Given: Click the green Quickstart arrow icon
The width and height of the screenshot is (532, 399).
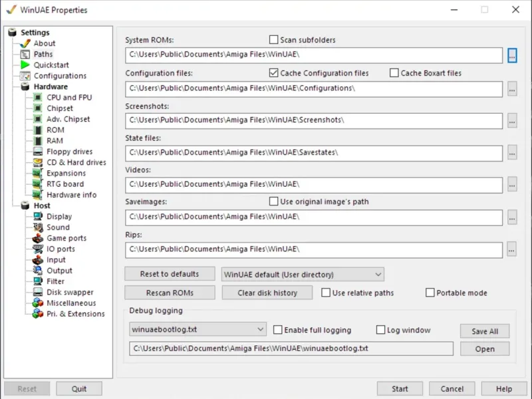Looking at the screenshot, I should tap(25, 65).
